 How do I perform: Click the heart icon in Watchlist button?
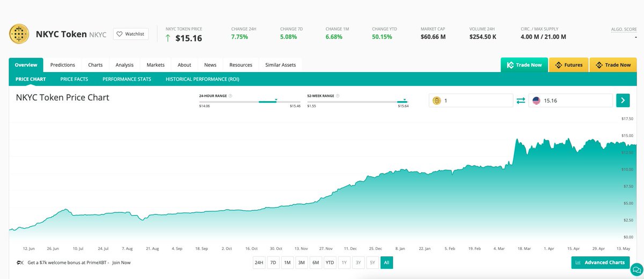coord(120,34)
